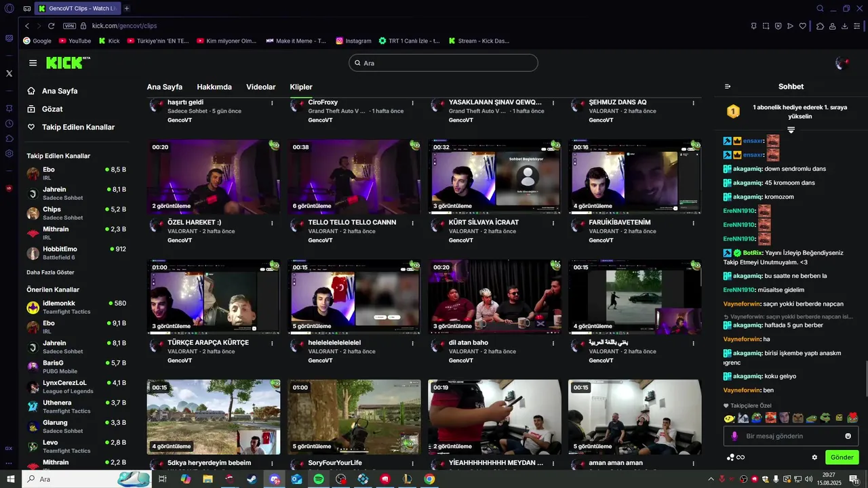Viewport: 868px width, 488px height.
Task: Switch to Hakkımda tab
Action: pyautogui.click(x=214, y=87)
